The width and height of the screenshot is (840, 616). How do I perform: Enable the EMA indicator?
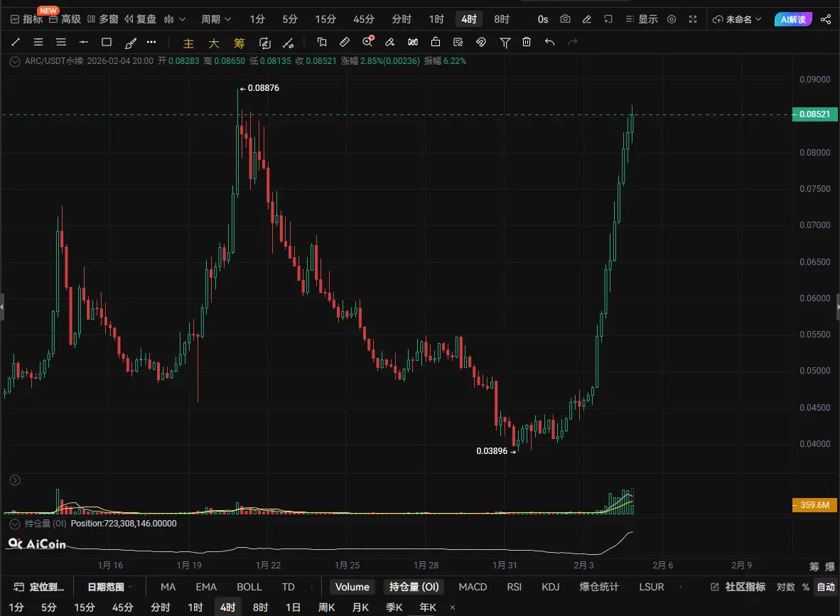point(206,587)
